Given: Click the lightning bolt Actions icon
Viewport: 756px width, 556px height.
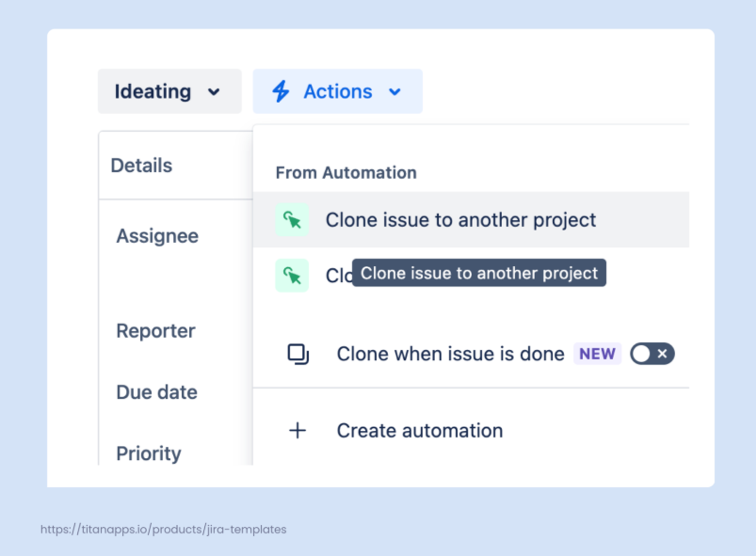Looking at the screenshot, I should point(281,91).
